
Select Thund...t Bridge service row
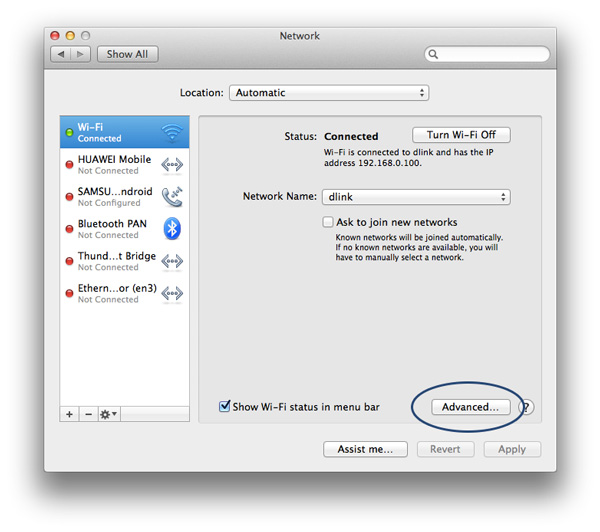pyautogui.click(x=125, y=261)
